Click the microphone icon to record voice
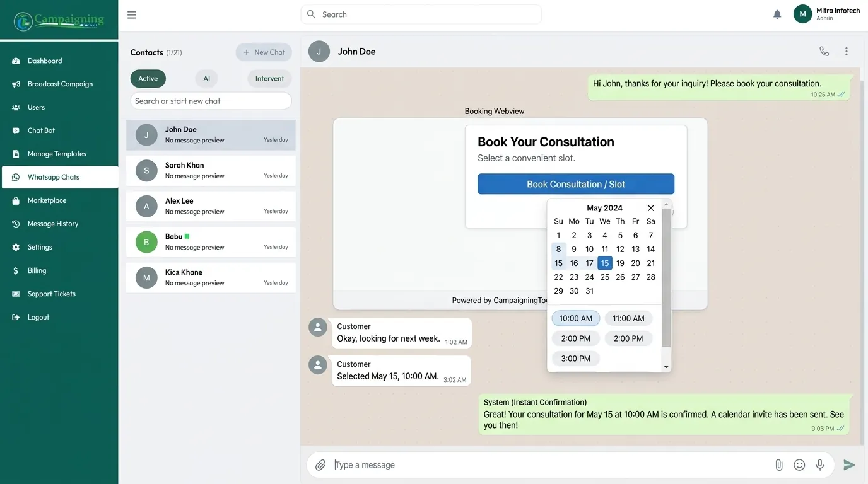Viewport: 868px width, 484px height. (820, 465)
